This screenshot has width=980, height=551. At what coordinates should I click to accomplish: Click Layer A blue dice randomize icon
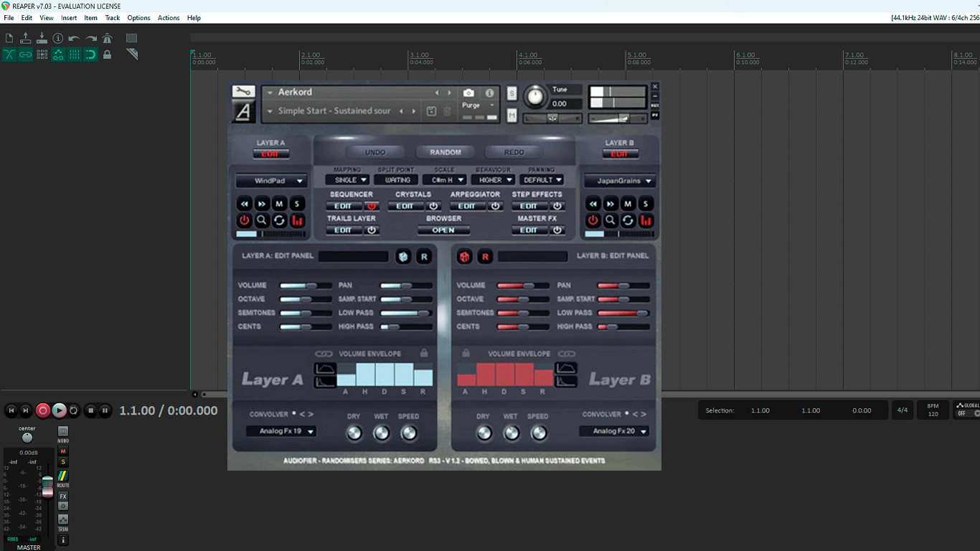[x=403, y=256]
